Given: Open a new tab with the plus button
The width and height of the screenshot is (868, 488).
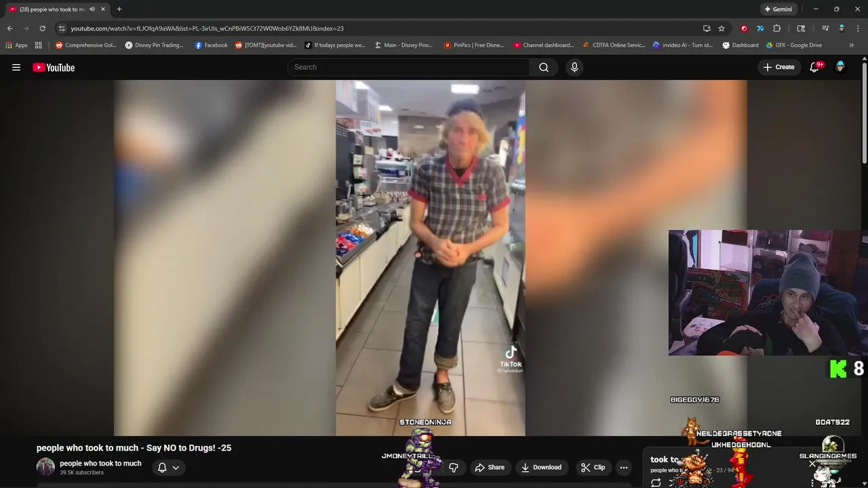Looking at the screenshot, I should coord(119,9).
